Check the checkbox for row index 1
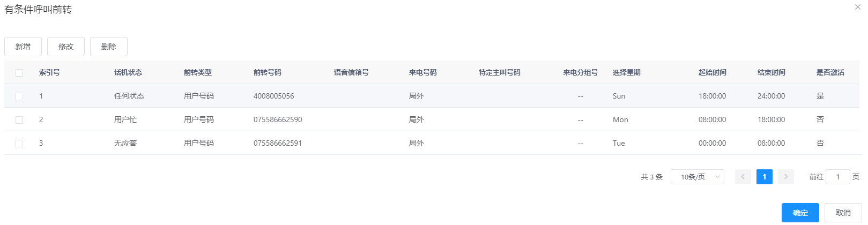The image size is (868, 225). [x=19, y=96]
